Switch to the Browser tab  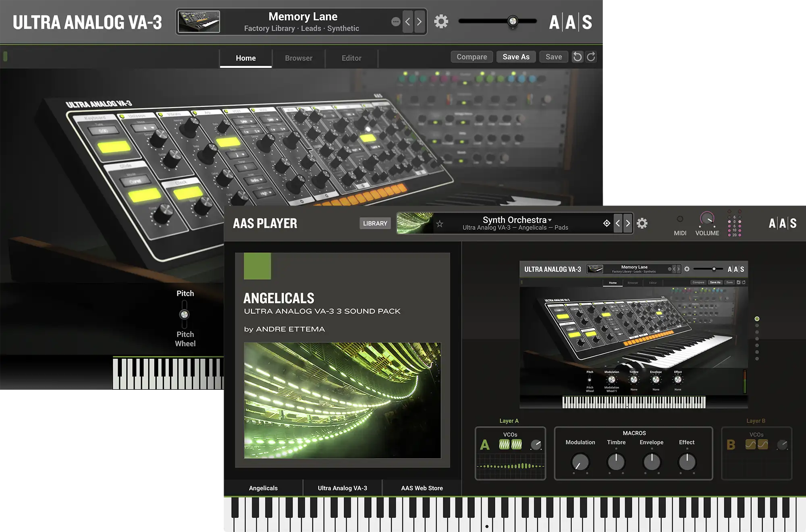299,58
